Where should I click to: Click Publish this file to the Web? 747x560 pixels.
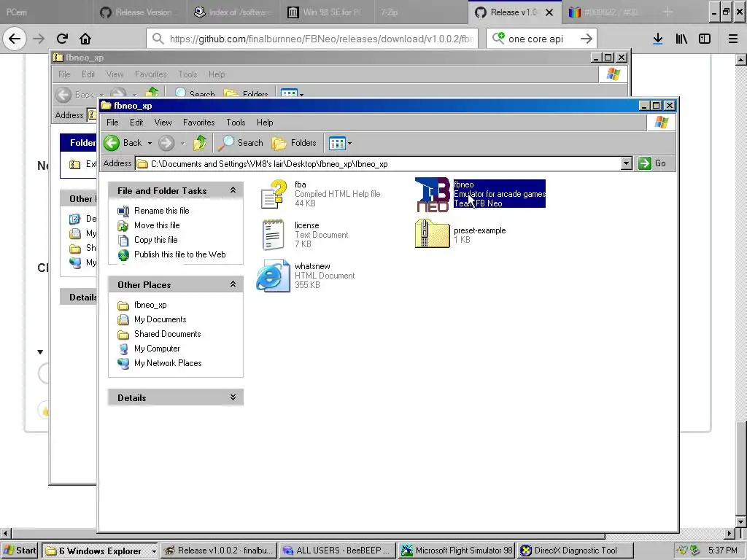(179, 254)
